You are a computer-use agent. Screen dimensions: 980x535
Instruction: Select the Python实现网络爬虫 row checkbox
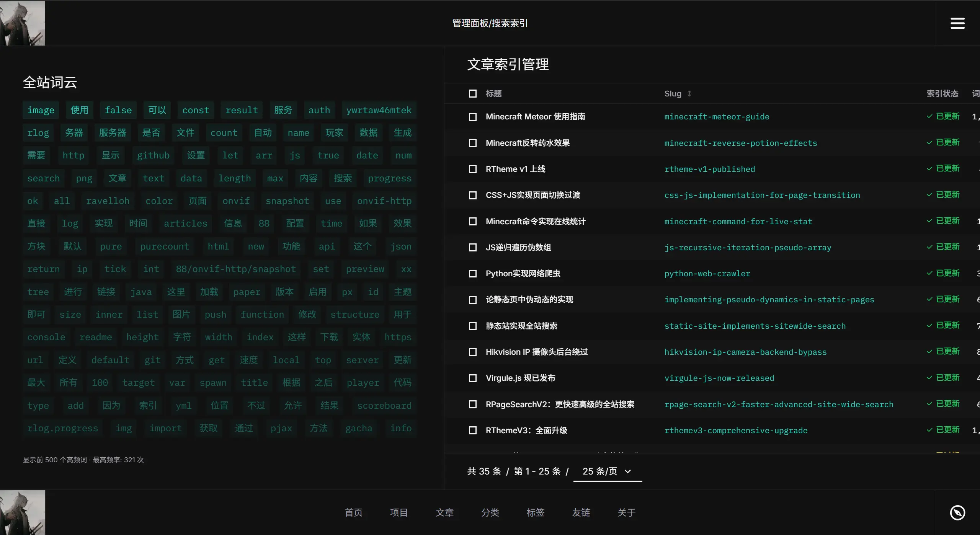tap(473, 274)
